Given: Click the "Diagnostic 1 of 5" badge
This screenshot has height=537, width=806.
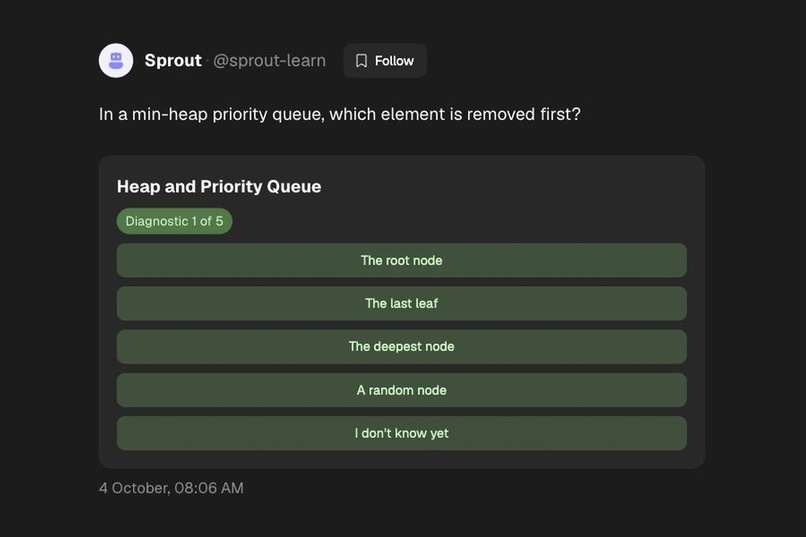Looking at the screenshot, I should tap(174, 221).
